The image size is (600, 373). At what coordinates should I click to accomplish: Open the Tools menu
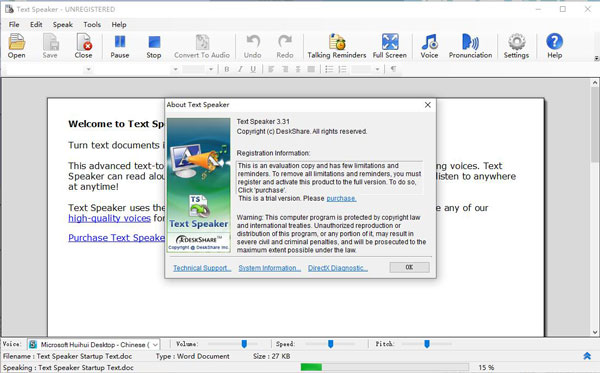92,24
